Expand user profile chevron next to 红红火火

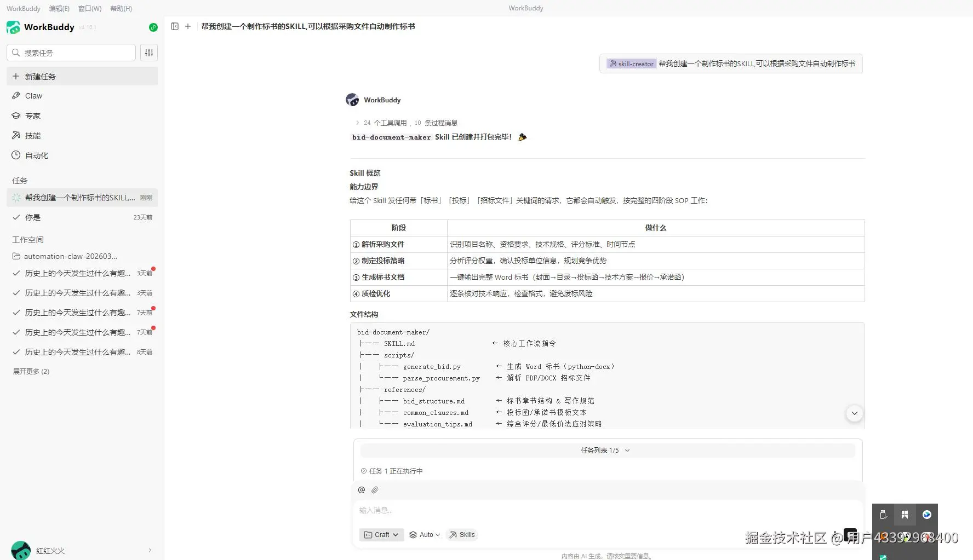(x=150, y=550)
